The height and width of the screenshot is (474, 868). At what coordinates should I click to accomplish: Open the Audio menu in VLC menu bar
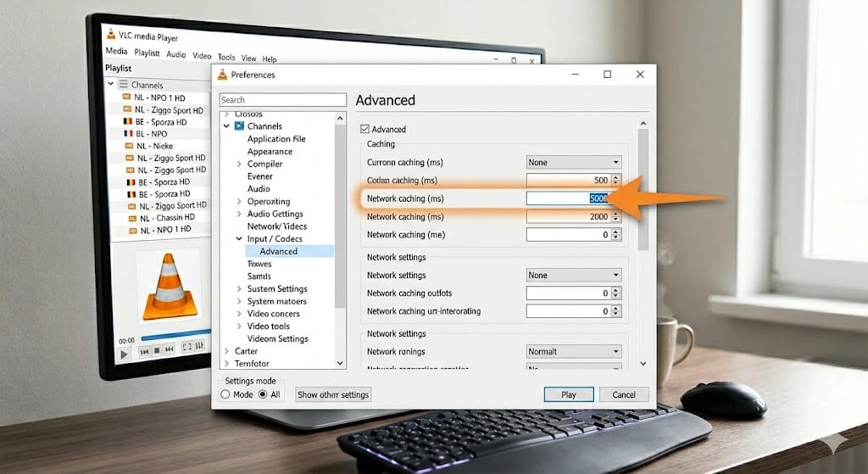176,54
